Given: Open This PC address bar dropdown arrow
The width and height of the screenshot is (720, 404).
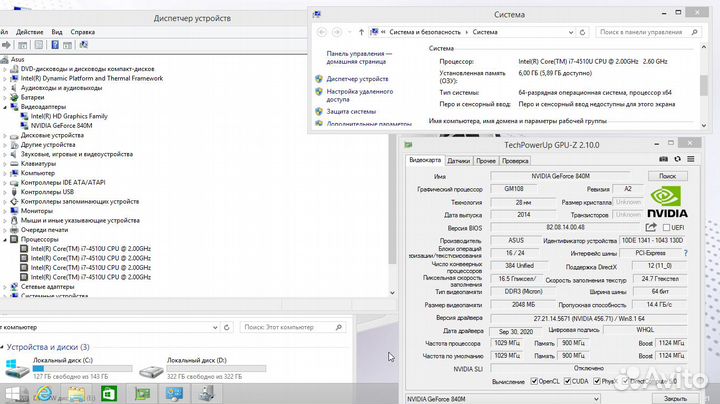Looking at the screenshot, I should pos(215,327).
